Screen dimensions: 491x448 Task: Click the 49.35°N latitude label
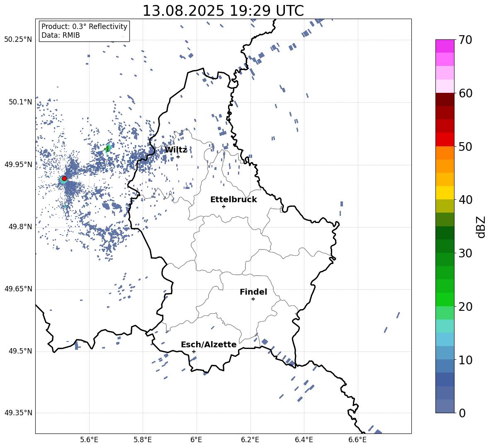[18, 413]
